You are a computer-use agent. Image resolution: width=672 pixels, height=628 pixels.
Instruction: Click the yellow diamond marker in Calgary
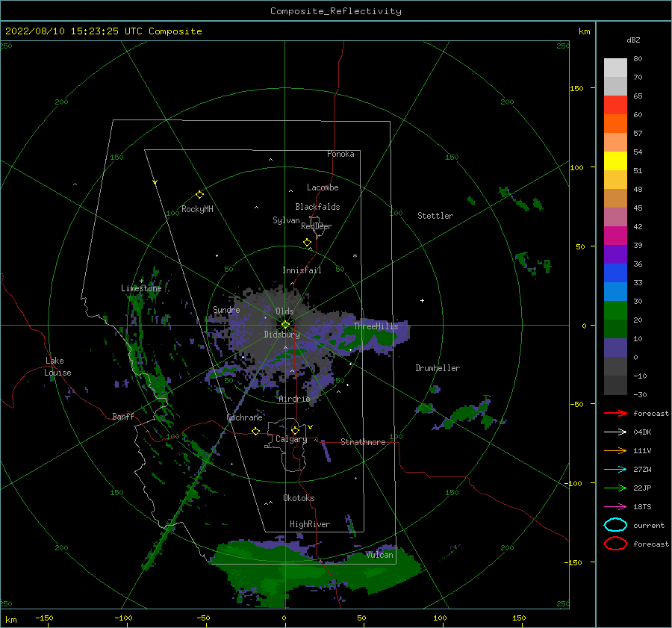point(295,430)
